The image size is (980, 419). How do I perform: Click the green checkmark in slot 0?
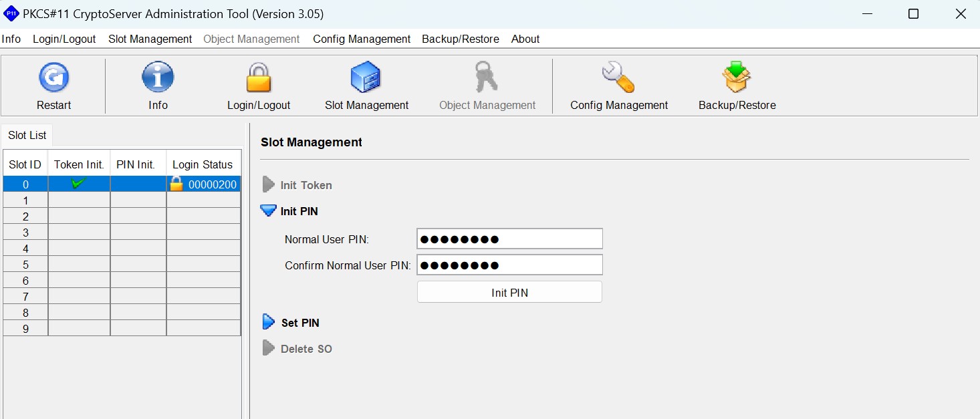[79, 184]
